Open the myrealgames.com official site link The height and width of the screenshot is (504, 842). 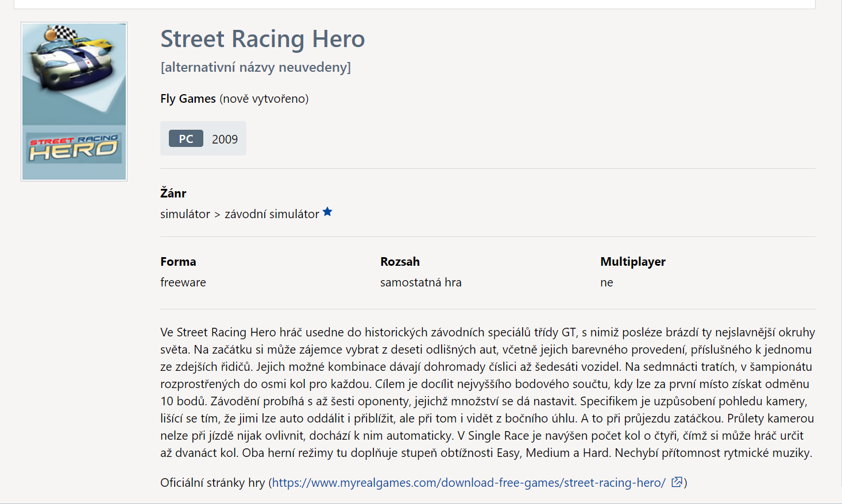coord(469,483)
